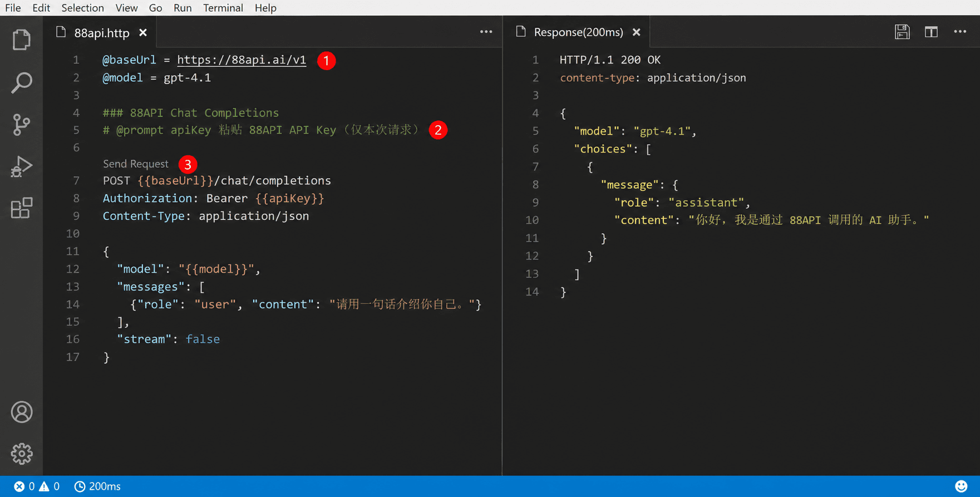This screenshot has width=980, height=497.
Task: Click the feedback smiley in status bar
Action: (961, 486)
